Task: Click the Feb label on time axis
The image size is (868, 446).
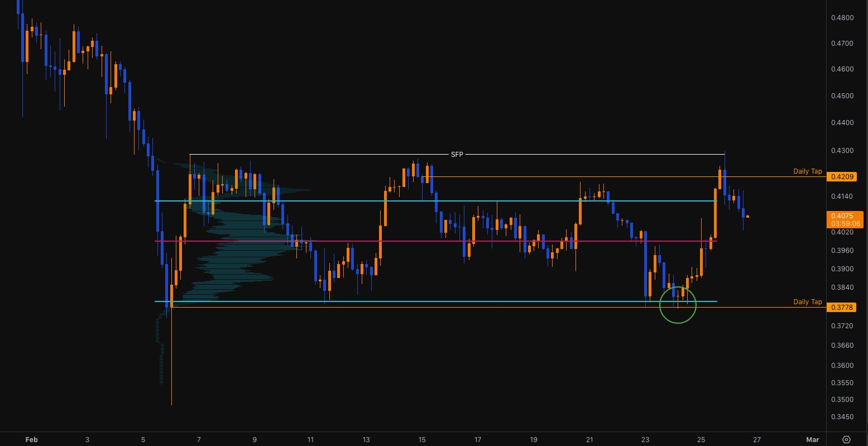Action: [31, 439]
